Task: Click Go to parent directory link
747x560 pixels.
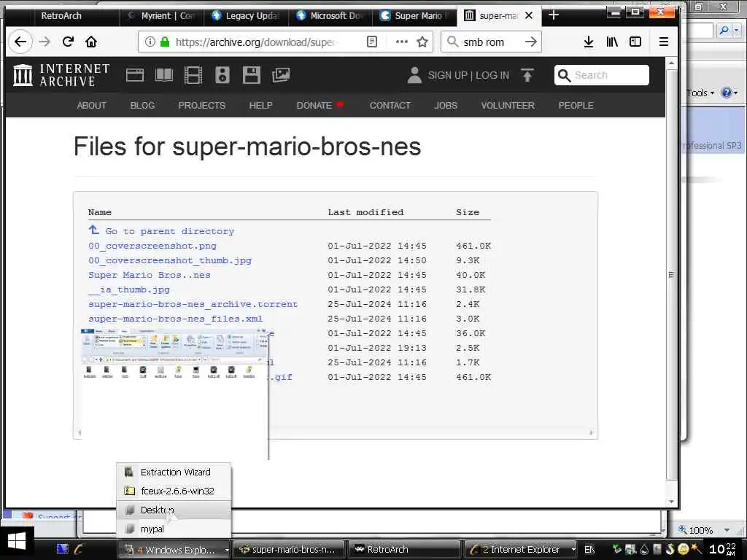Action: pyautogui.click(x=169, y=231)
